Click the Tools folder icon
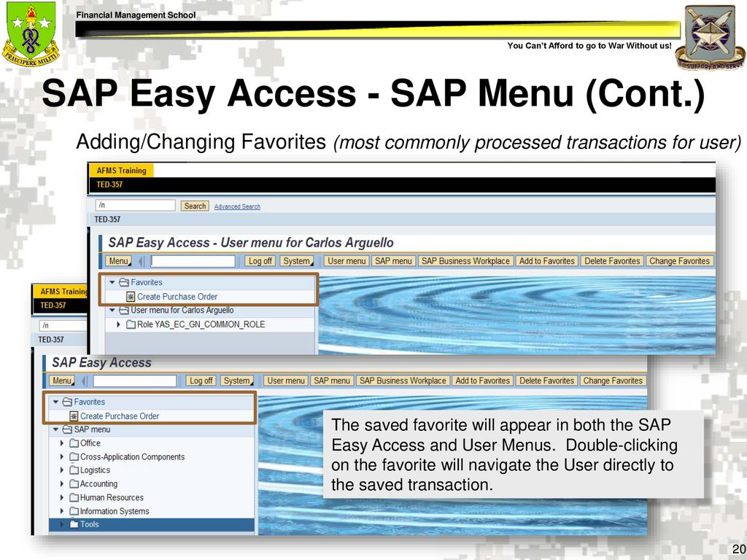Viewport: 747px width, 560px height. click(x=74, y=524)
